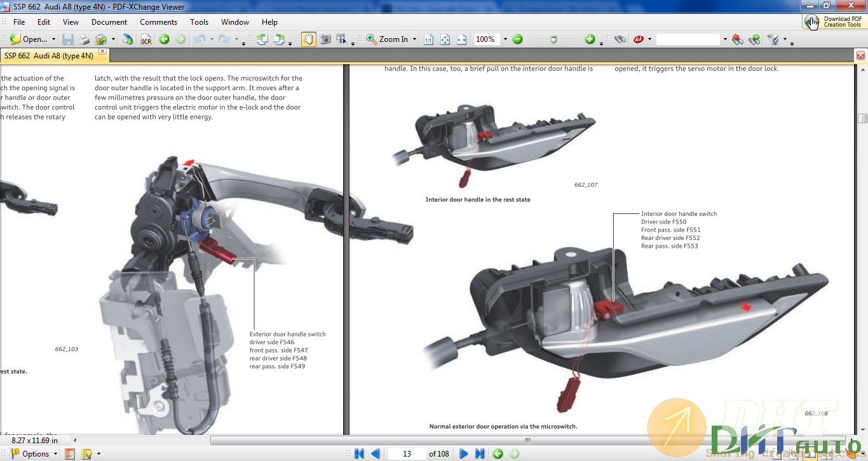Viewport: 868px width, 461px height.
Task: Select the Select Text tool
Action: point(341,39)
